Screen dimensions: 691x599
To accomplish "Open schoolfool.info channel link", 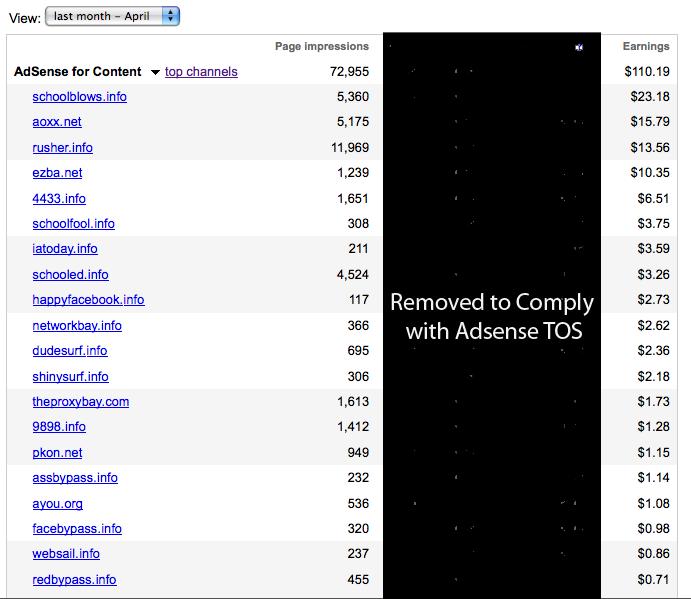I will (74, 223).
